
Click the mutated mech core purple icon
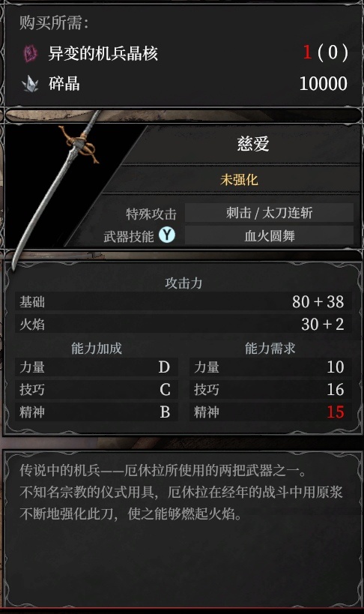coord(30,53)
